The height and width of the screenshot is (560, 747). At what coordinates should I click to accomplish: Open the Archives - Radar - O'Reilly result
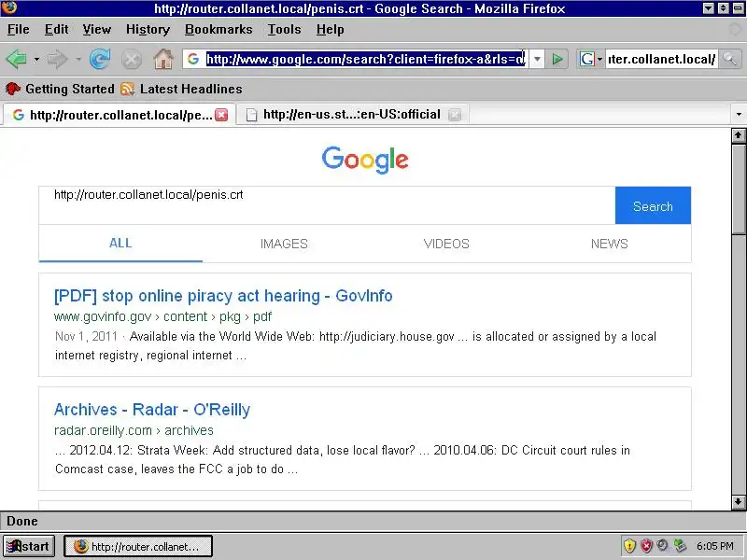coord(152,410)
